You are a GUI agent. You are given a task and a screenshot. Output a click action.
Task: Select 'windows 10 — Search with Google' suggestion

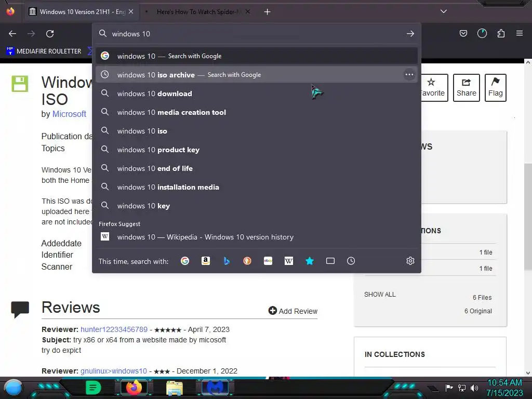(x=257, y=56)
